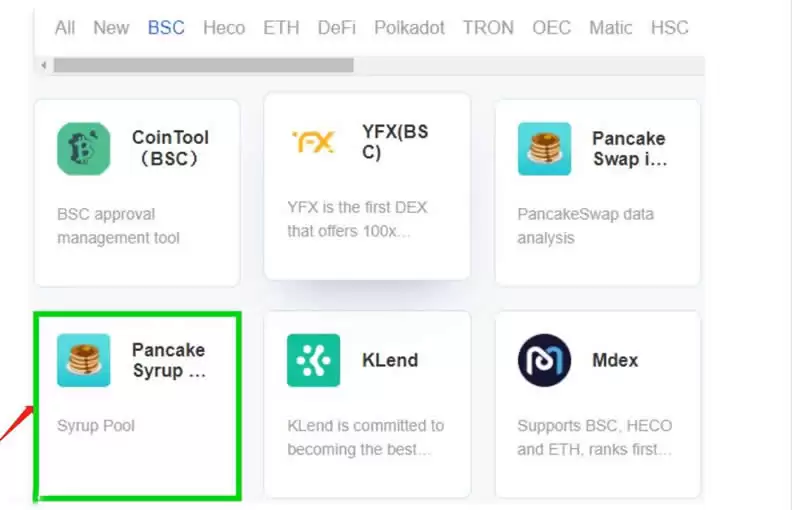Open the Heco category tab
Screen dimensions: 800x510
click(x=224, y=28)
